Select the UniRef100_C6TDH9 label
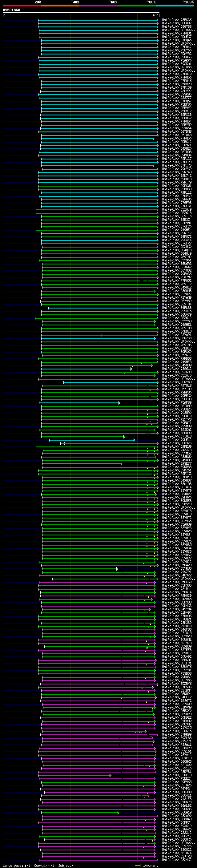The image size is (197, 868). (x=177, y=406)
